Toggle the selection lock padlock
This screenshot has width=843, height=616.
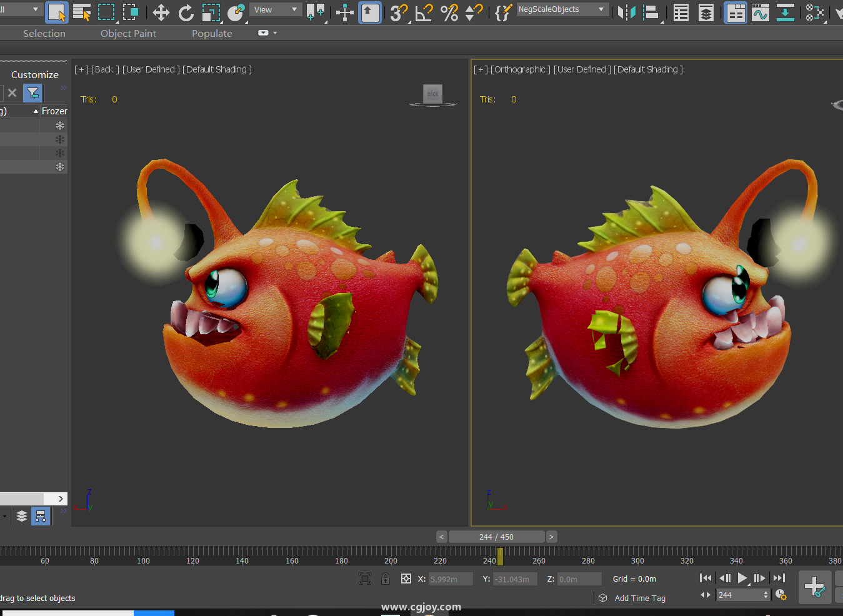coord(386,579)
